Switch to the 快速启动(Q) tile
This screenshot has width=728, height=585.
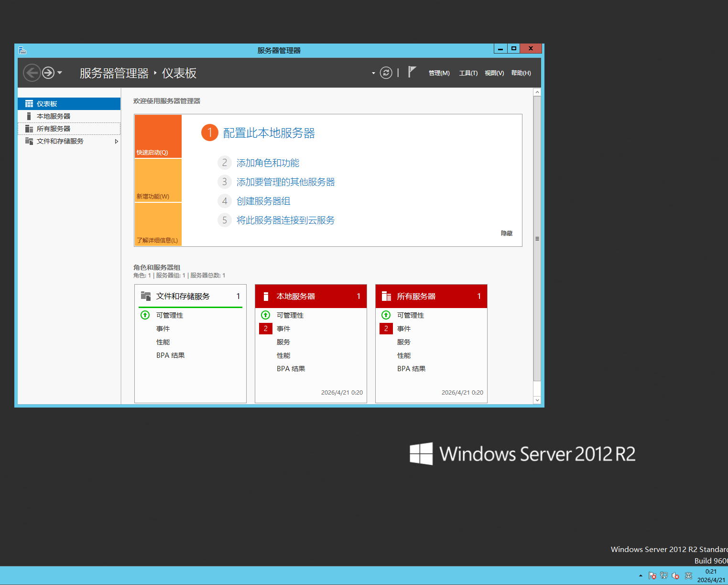point(158,136)
